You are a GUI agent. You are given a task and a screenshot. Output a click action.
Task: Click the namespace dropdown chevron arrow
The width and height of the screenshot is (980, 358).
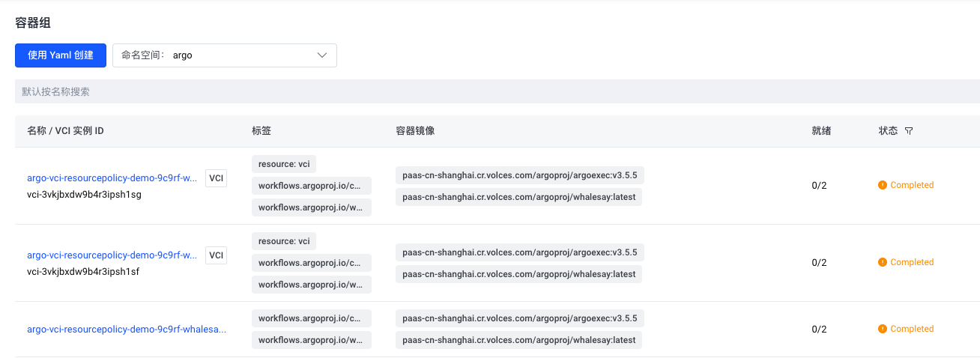pyautogui.click(x=322, y=55)
